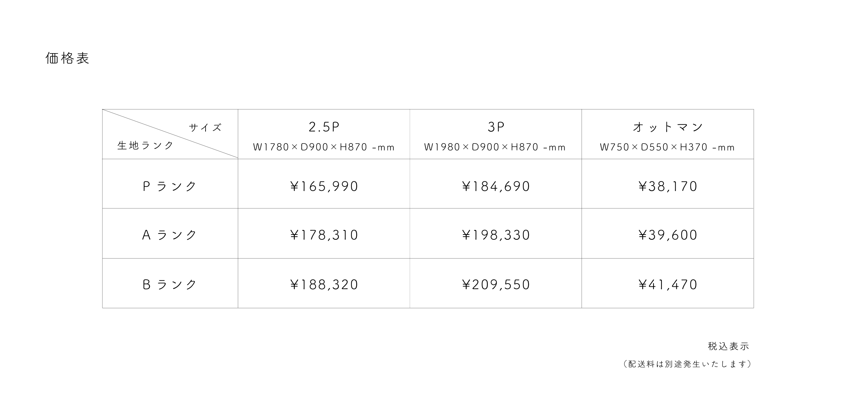The height and width of the screenshot is (417, 868).
Task: Click the ¥165,990 price cell
Action: 324,187
